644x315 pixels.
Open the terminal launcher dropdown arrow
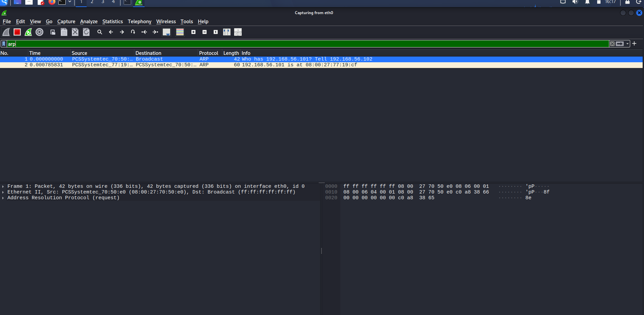point(70,2)
